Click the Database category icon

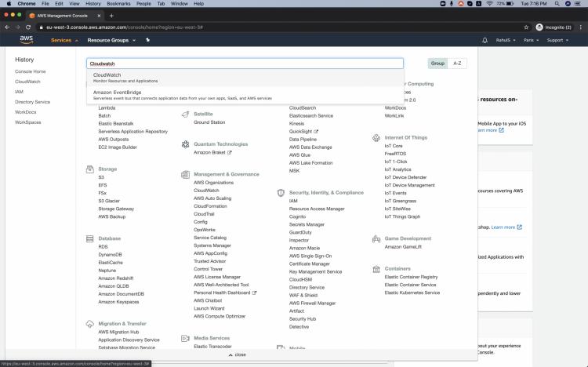click(x=90, y=238)
